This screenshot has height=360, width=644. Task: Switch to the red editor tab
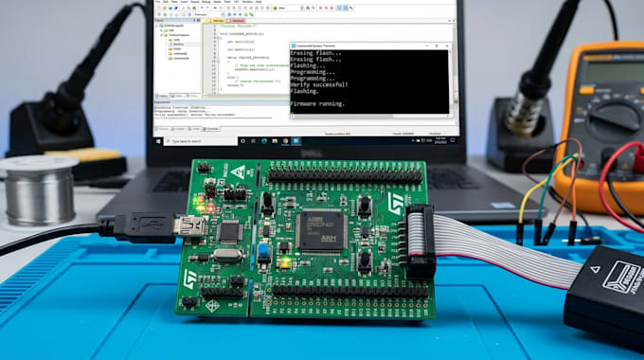point(237,21)
